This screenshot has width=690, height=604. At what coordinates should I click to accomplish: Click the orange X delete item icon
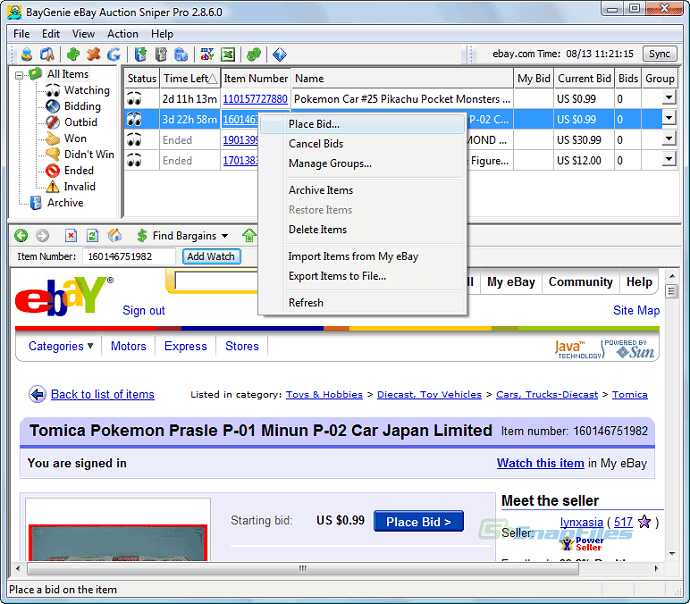coord(93,55)
